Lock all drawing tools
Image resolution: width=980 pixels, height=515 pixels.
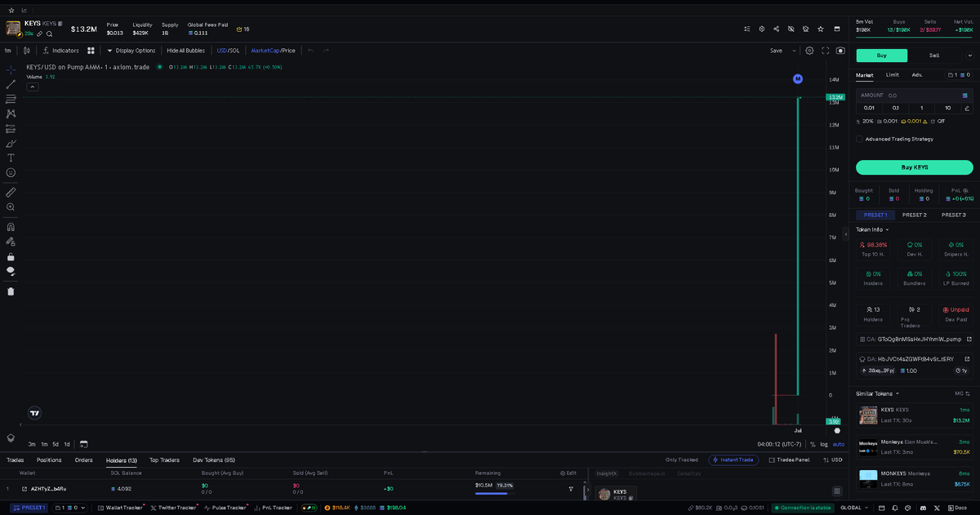[x=11, y=256]
